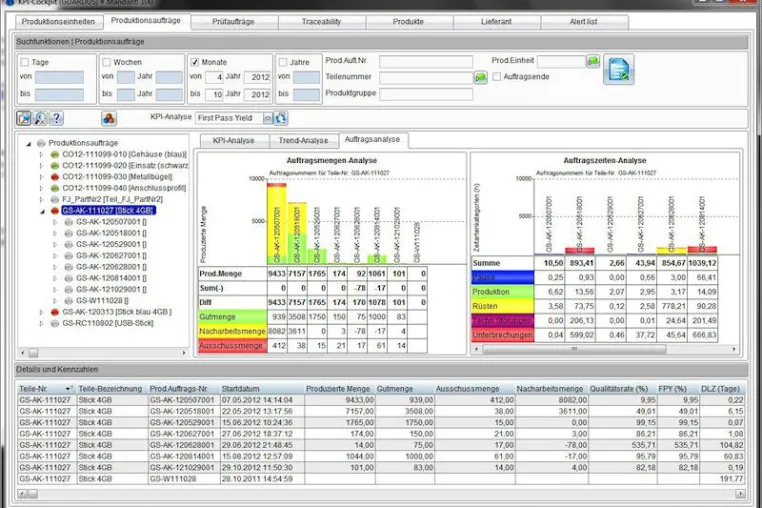Collapse the Produktionsaufträge root tree node
This screenshot has width=762, height=508.
[29, 143]
